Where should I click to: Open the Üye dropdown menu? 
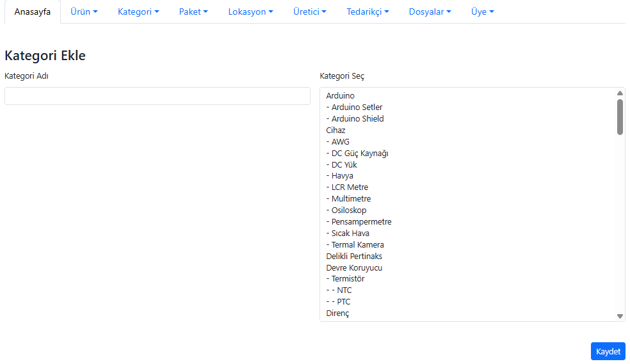[482, 12]
